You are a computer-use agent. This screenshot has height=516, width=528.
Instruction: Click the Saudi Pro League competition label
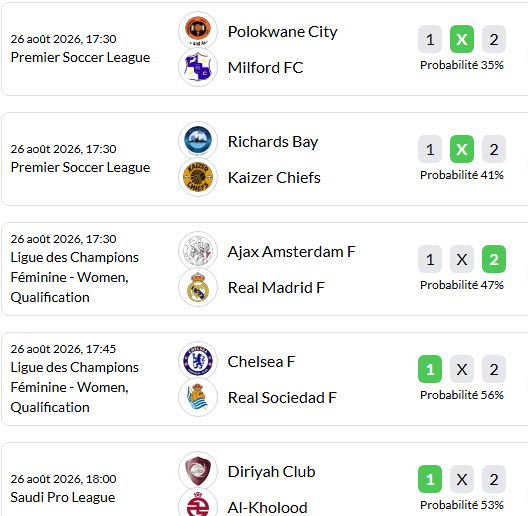(x=63, y=497)
